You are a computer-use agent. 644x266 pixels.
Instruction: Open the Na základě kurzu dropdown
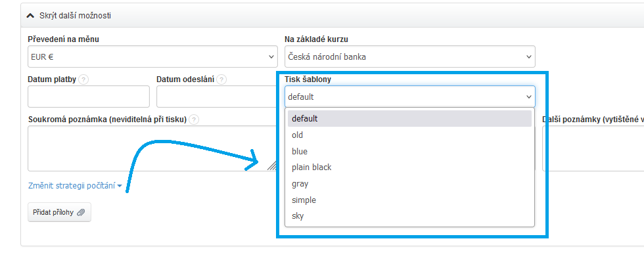(409, 57)
